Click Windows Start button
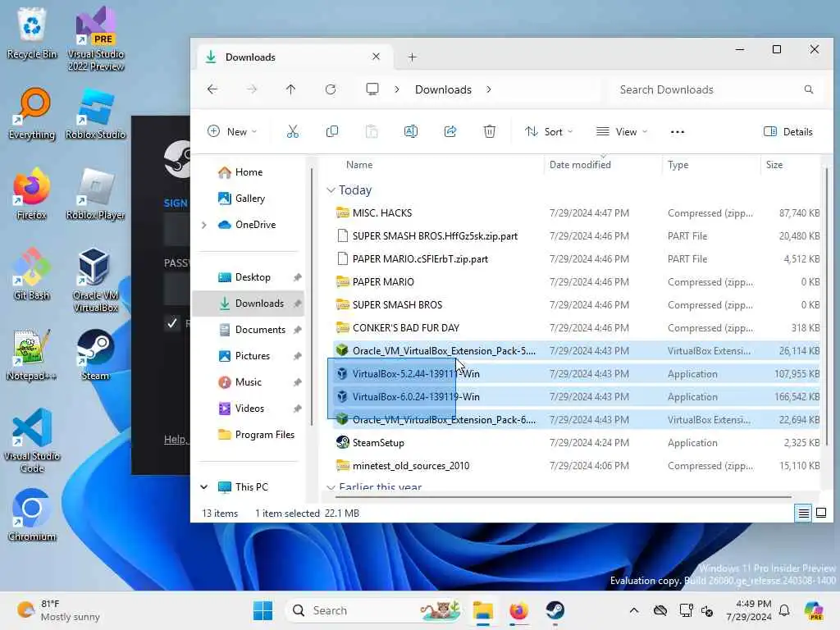This screenshot has width=840, height=630. click(262, 610)
